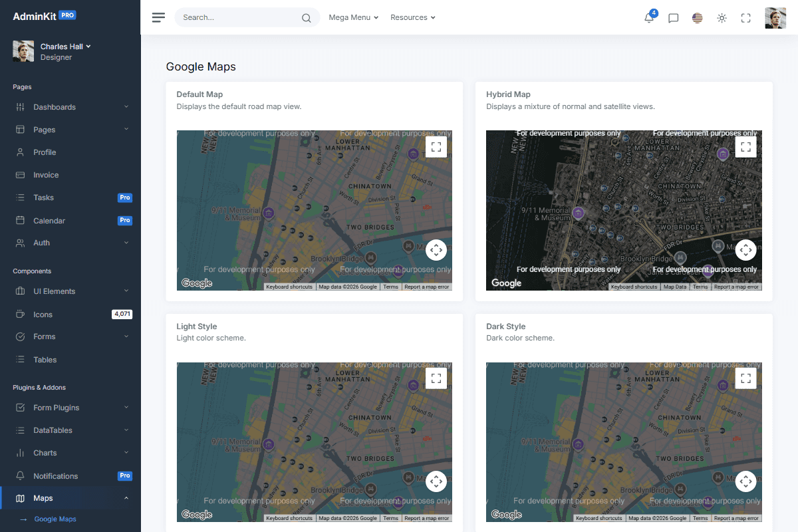798x532 pixels.
Task: Open camera controls on Dark Style map
Action: (746, 481)
